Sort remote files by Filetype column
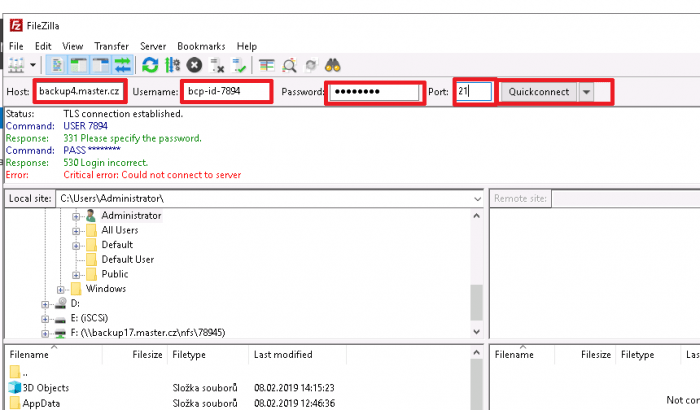Viewport: 700px width, 410px height. [649, 355]
